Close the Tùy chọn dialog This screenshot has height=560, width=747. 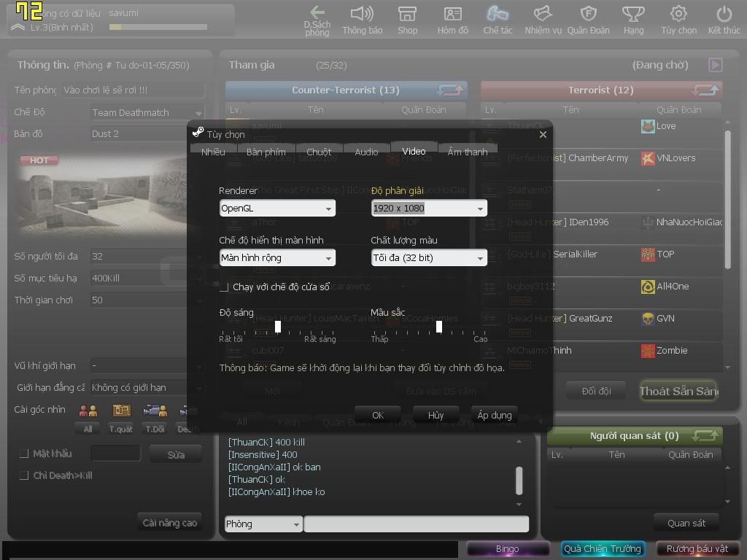click(x=543, y=135)
